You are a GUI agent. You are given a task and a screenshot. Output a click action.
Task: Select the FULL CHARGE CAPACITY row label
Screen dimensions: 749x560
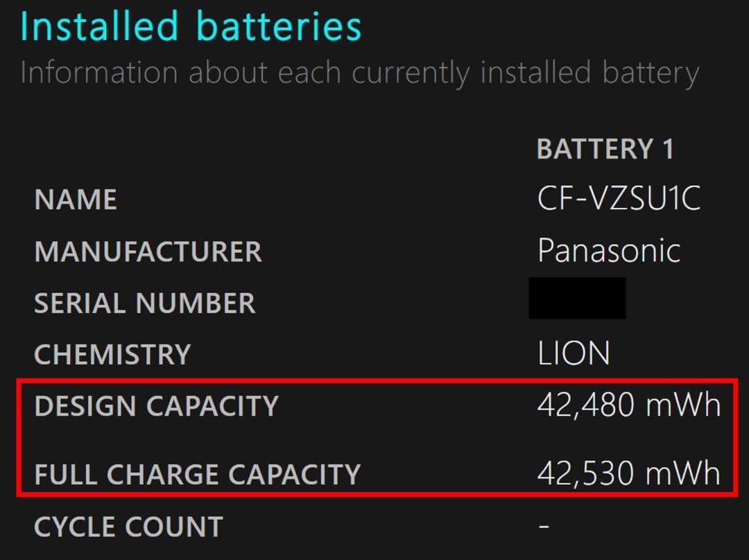tap(197, 475)
